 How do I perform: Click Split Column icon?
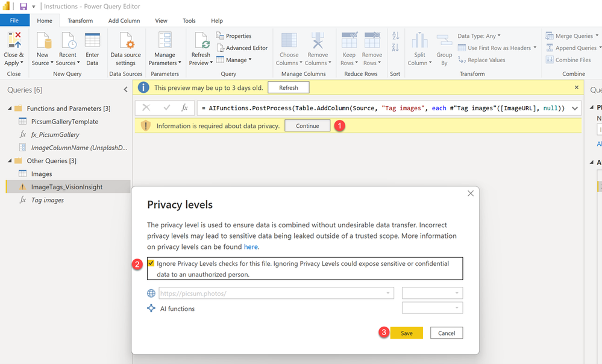(x=419, y=40)
